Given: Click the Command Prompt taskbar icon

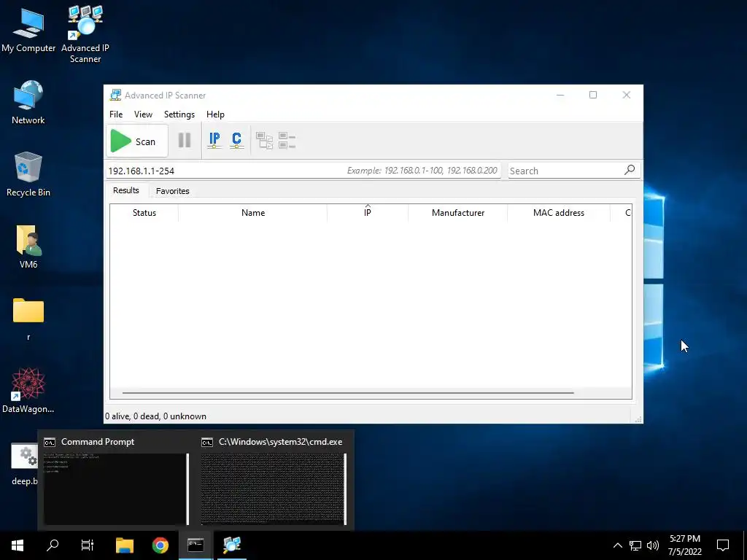Looking at the screenshot, I should [x=196, y=545].
